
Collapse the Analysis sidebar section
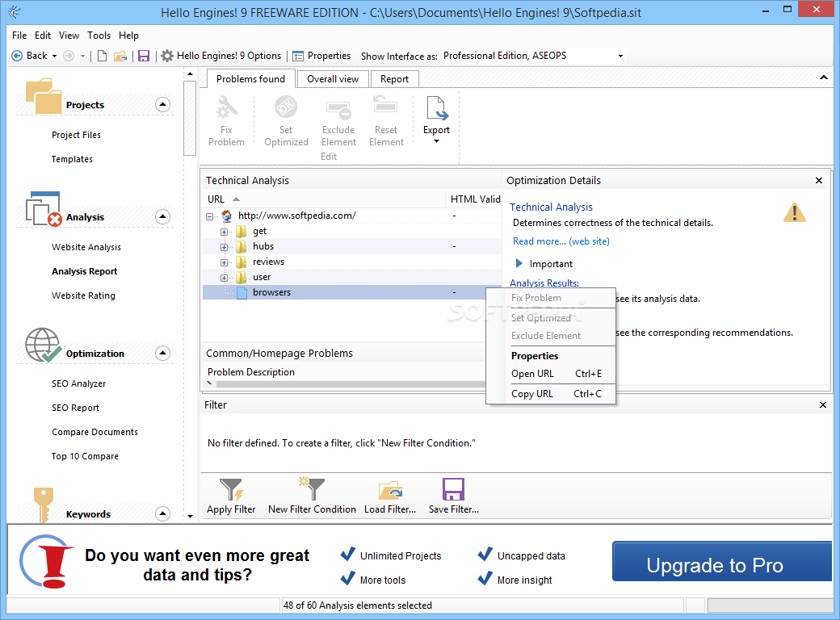[x=163, y=217]
